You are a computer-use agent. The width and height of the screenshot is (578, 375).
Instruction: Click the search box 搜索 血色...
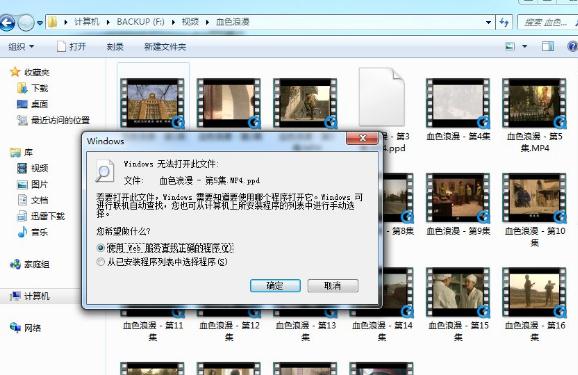547,22
